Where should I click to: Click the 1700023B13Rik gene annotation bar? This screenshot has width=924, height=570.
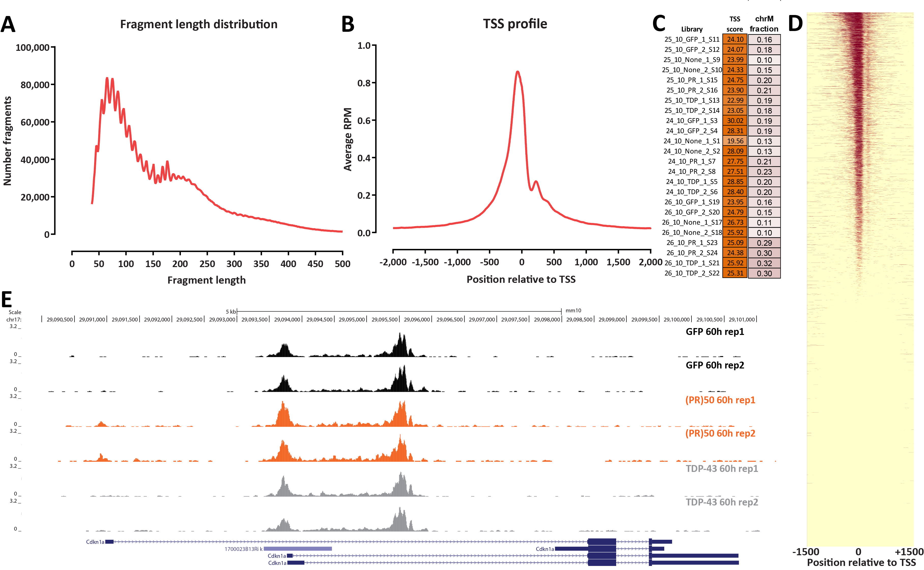297,549
